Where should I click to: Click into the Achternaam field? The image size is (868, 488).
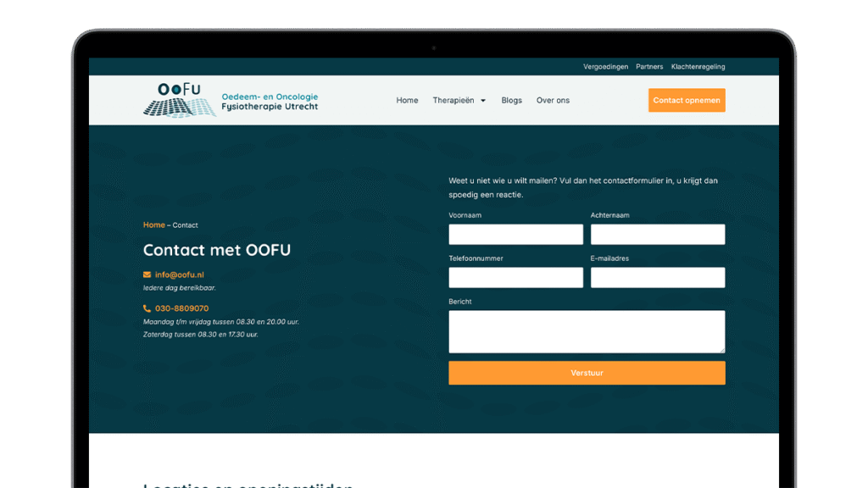[x=657, y=235]
